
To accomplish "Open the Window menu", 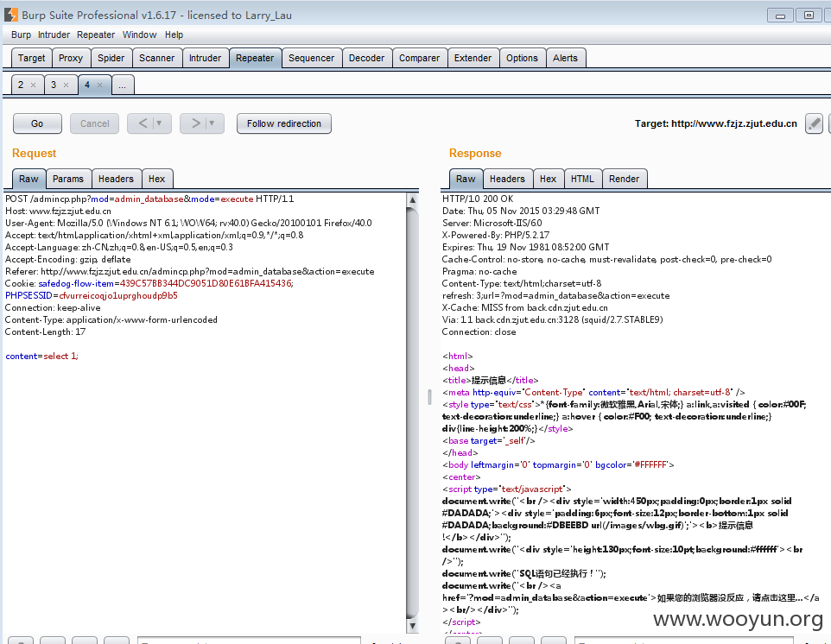I will tap(139, 35).
